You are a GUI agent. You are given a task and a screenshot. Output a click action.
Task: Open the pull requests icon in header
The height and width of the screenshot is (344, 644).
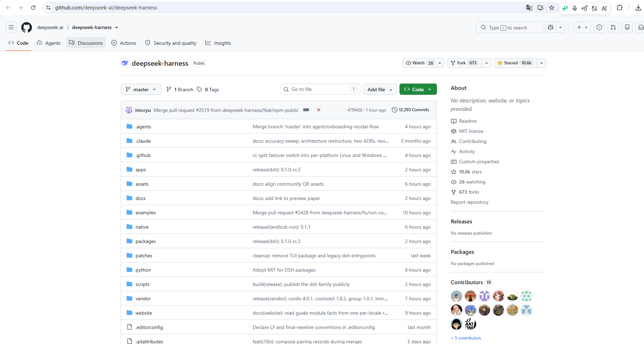[x=613, y=27]
